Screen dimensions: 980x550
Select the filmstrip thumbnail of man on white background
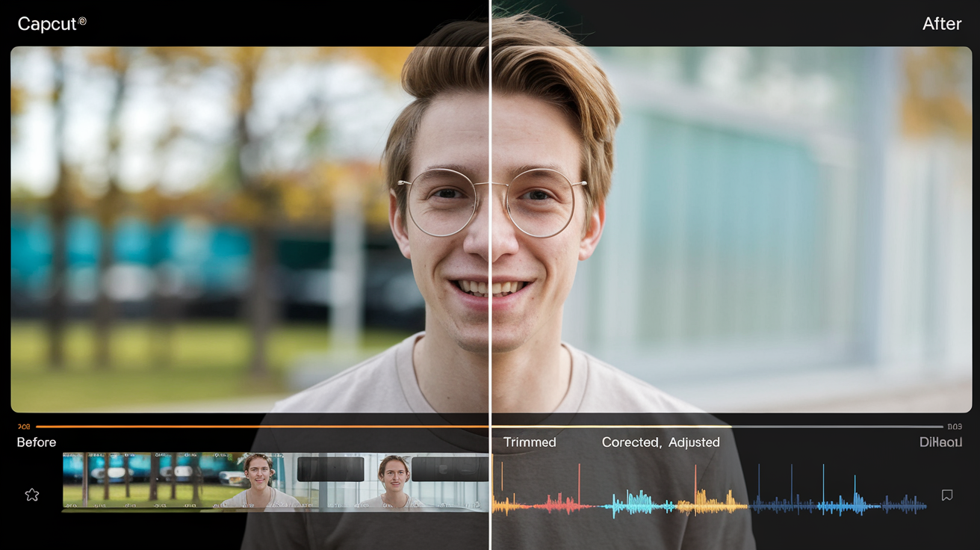click(394, 481)
